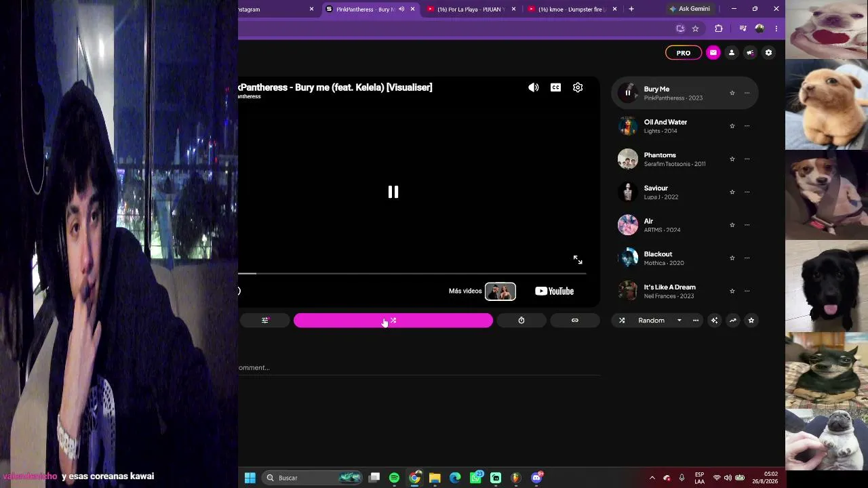
Task: Copy link with the chain icon button
Action: [575, 321]
